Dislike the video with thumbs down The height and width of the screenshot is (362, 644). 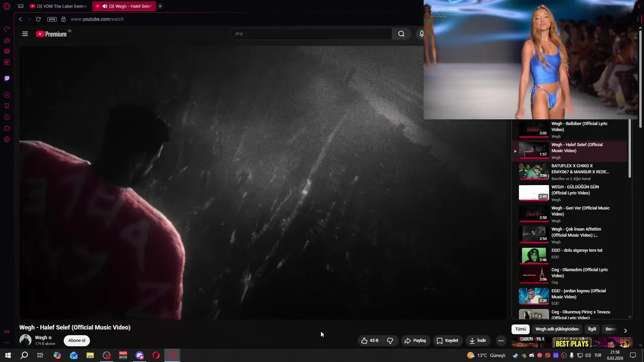point(390,340)
